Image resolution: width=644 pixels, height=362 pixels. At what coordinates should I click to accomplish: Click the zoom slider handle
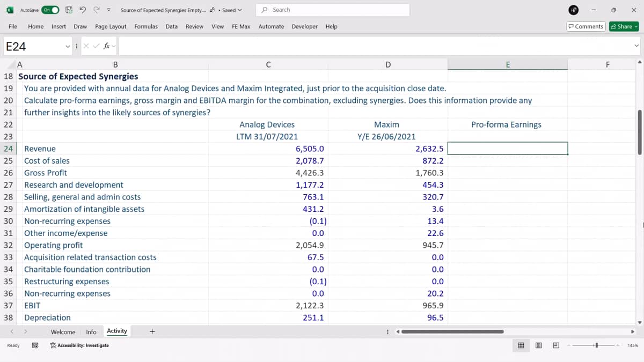597,345
